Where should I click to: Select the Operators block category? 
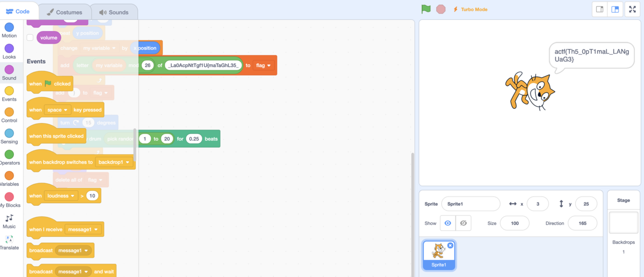pyautogui.click(x=9, y=158)
